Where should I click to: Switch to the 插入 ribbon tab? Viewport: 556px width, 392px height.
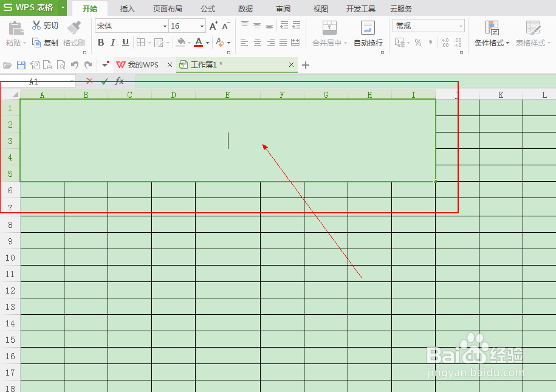click(x=127, y=9)
